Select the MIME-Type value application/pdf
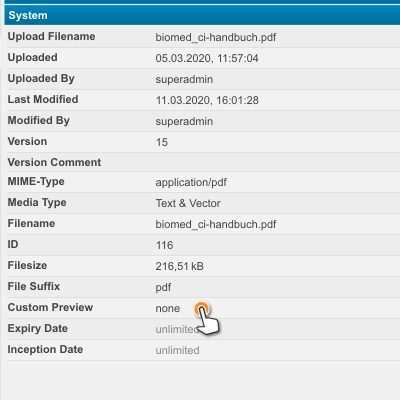Image resolution: width=400 pixels, height=400 pixels. click(191, 182)
